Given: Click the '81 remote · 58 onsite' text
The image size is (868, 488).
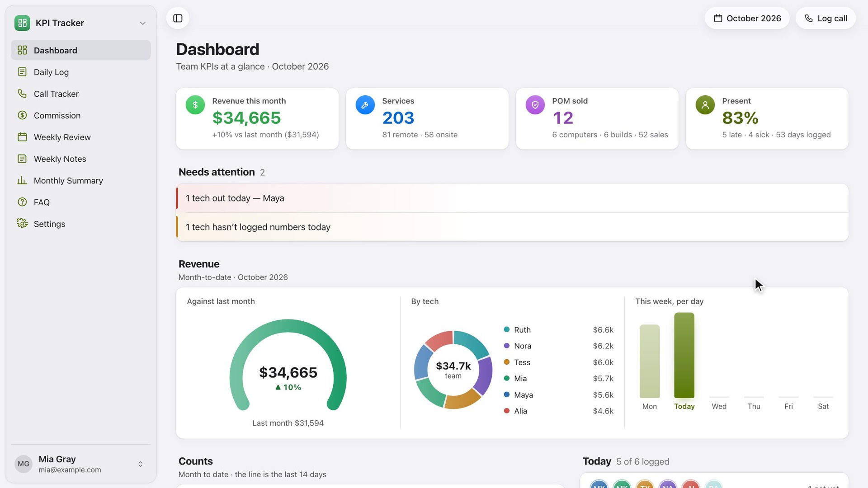Looking at the screenshot, I should click(420, 135).
